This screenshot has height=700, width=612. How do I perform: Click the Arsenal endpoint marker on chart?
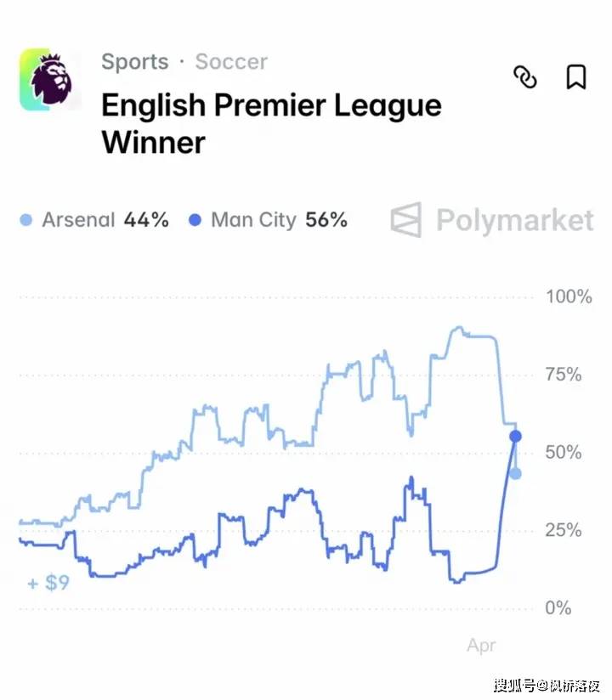pos(515,473)
